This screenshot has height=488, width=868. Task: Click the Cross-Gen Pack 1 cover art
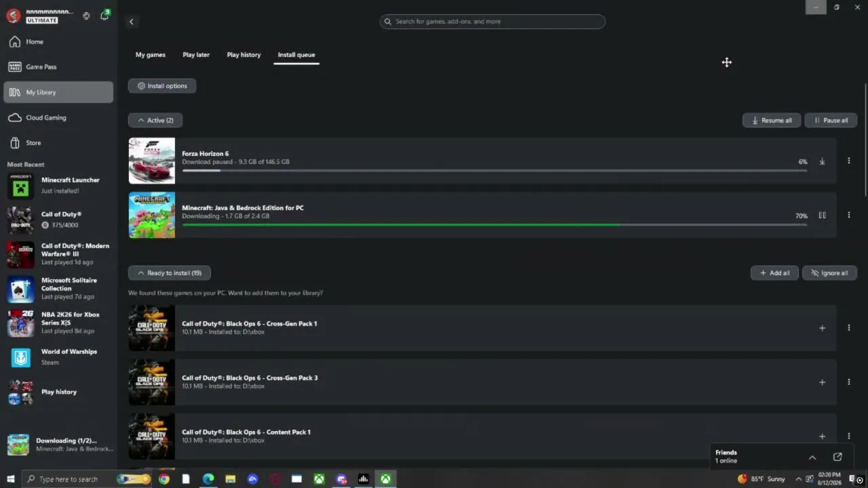click(152, 328)
